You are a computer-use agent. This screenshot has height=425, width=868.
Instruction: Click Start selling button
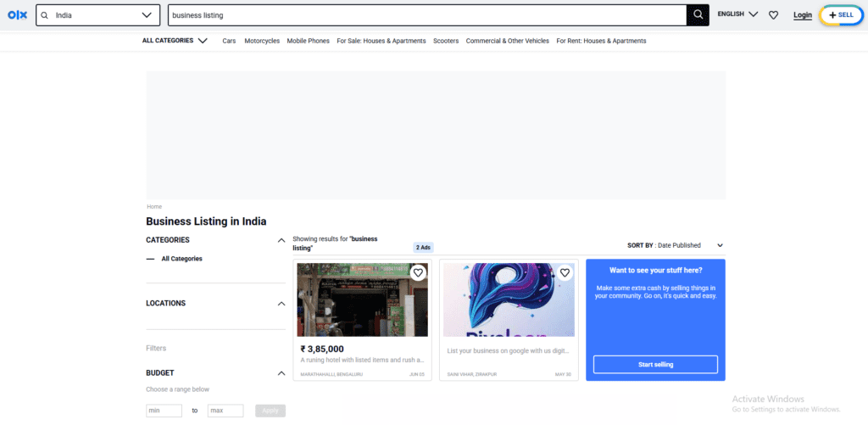[x=655, y=365]
